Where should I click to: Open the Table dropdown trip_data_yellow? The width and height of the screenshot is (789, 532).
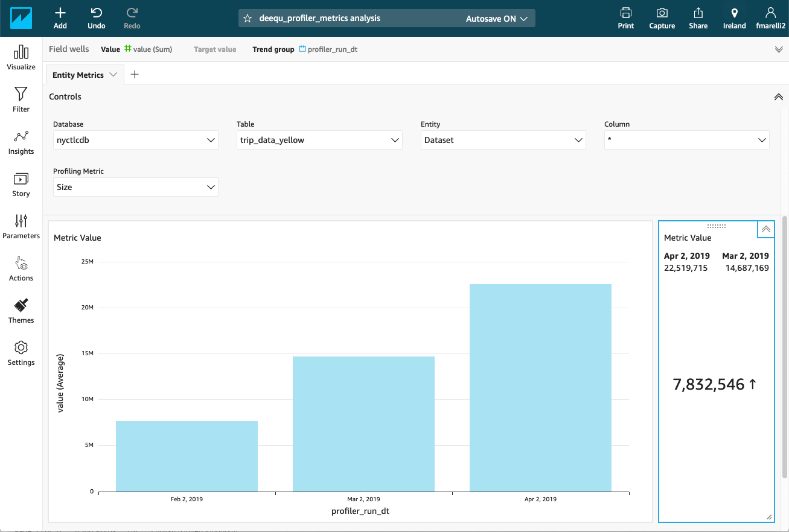tap(319, 140)
